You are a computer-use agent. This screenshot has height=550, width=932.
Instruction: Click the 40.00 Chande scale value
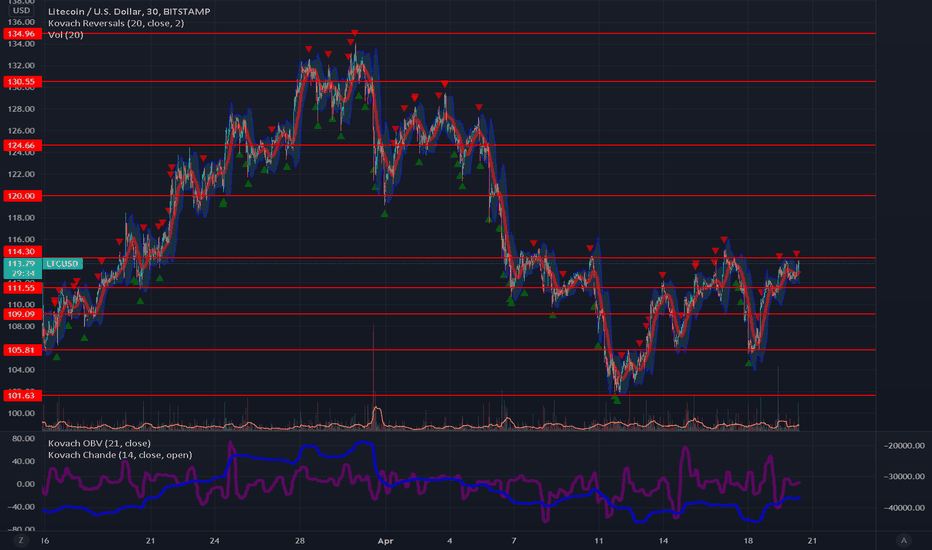(24, 461)
